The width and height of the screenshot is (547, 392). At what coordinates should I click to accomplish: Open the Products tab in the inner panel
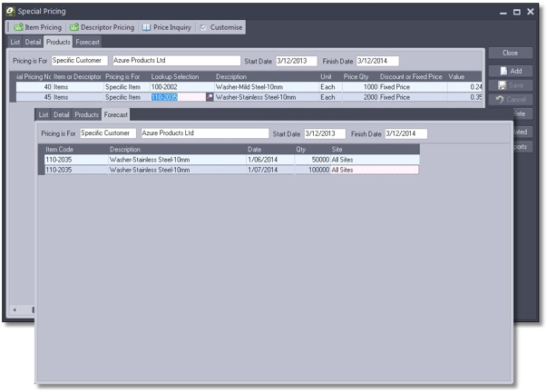(87, 115)
